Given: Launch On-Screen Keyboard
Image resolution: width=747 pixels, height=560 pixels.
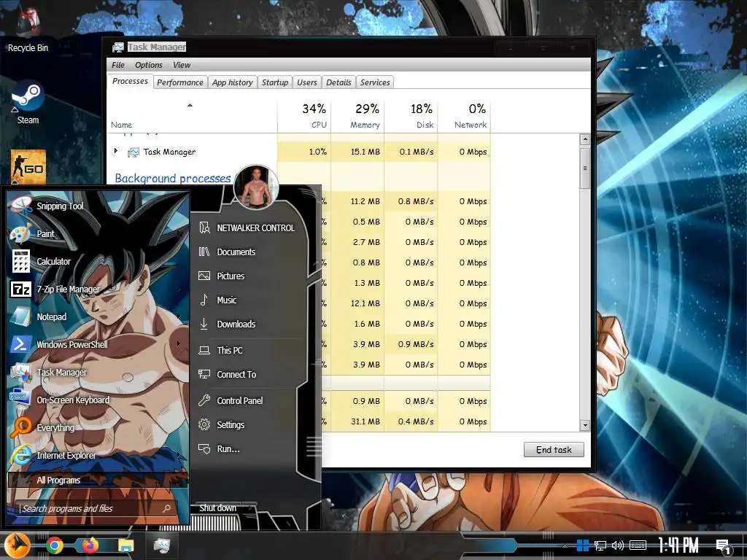Looking at the screenshot, I should (98, 400).
